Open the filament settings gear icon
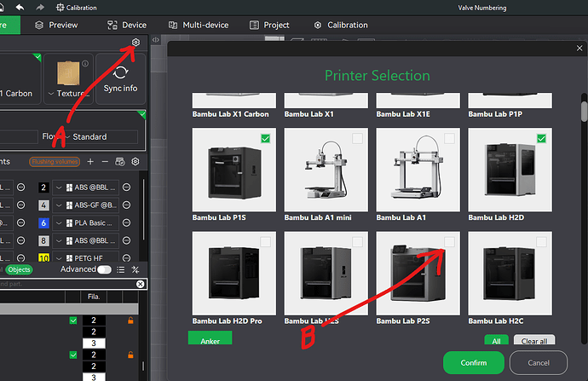 (135, 162)
